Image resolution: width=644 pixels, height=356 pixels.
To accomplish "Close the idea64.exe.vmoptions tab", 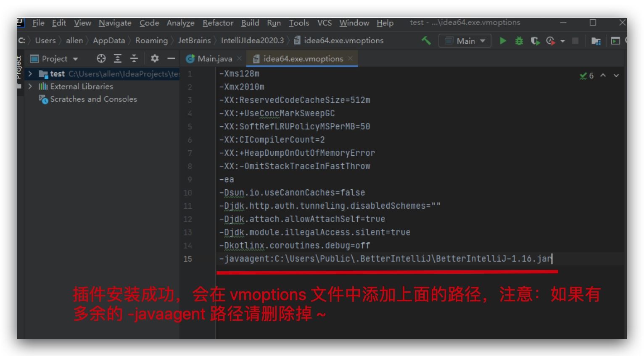I will tap(351, 58).
